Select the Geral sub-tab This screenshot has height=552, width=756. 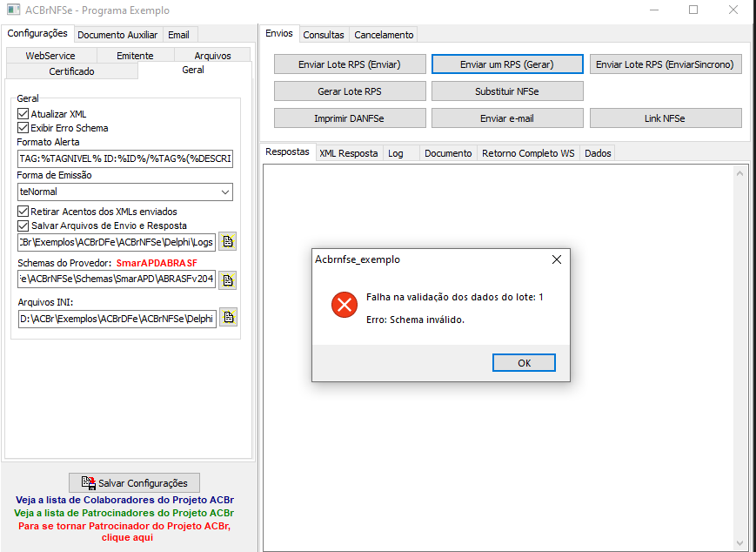(193, 70)
